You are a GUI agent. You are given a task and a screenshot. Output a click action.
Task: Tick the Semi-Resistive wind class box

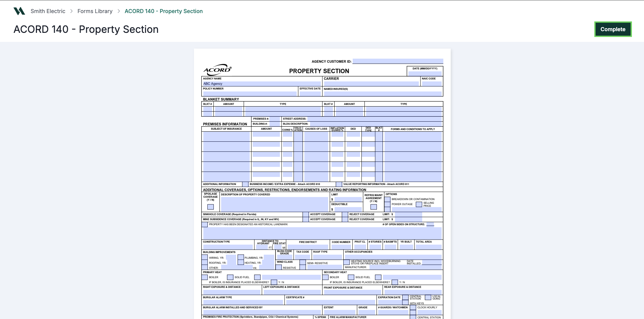coord(303,263)
